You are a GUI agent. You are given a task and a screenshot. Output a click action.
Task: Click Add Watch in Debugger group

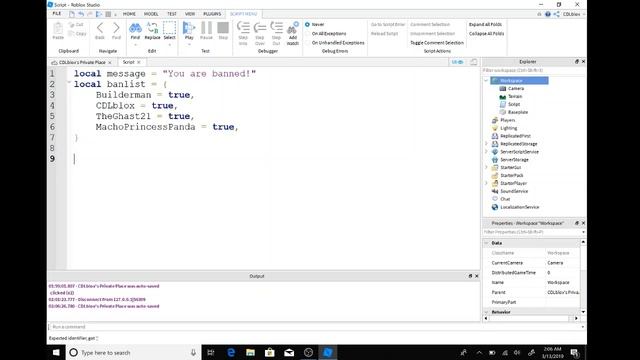click(293, 33)
